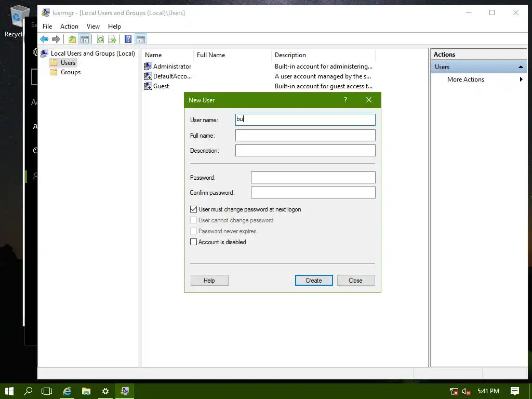Click the Full name input field
The width and height of the screenshot is (532, 399).
click(305, 136)
